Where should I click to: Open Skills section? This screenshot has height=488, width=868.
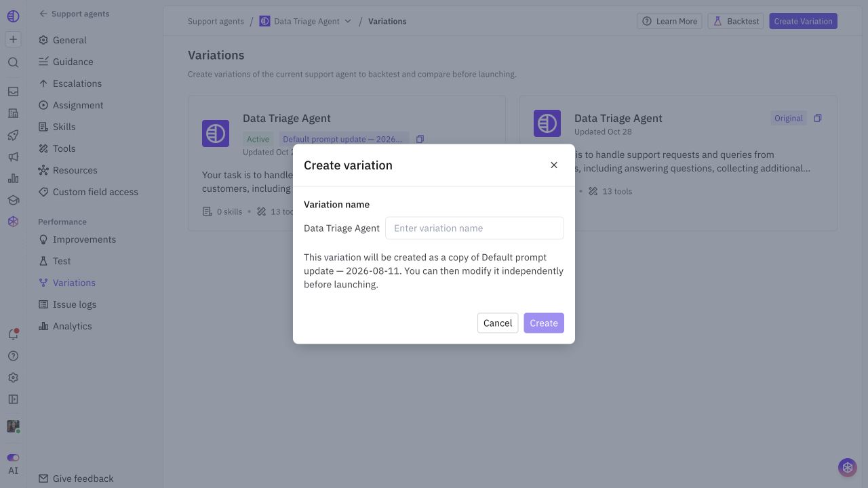[95, 127]
